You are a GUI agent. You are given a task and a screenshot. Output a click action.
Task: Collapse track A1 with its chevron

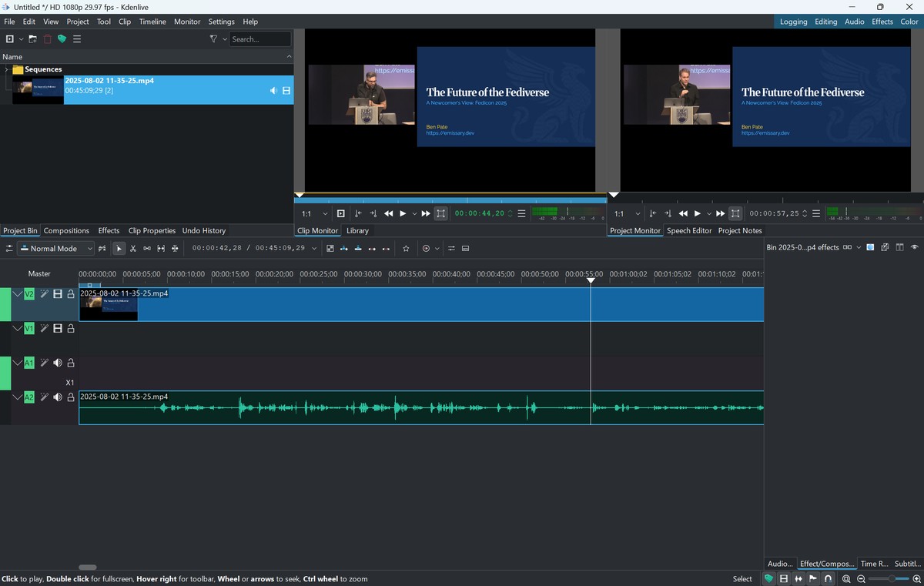[x=17, y=363]
